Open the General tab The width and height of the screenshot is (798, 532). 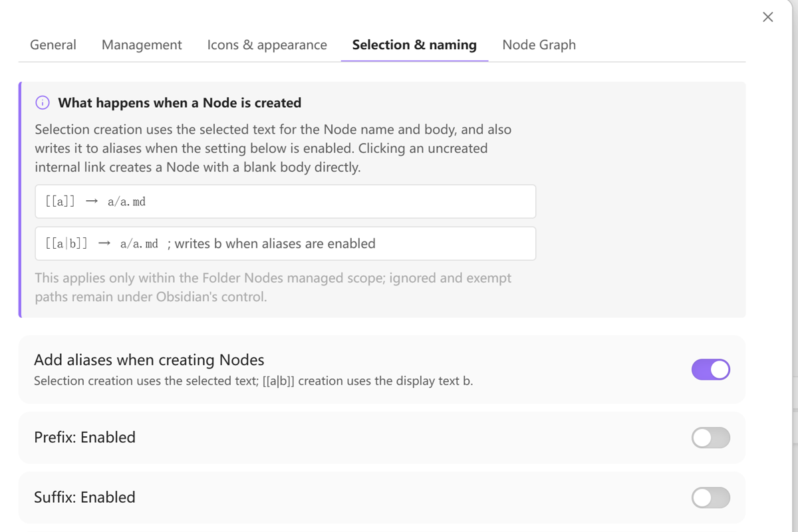[x=53, y=45]
